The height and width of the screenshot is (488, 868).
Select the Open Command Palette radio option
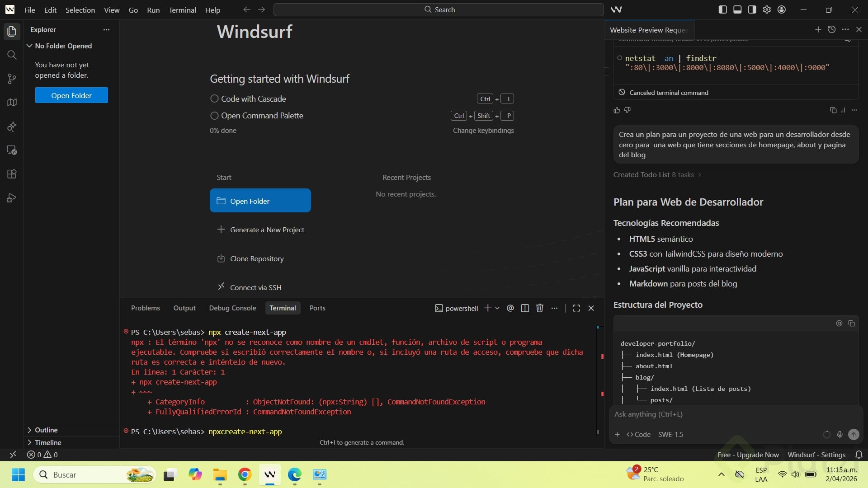214,116
